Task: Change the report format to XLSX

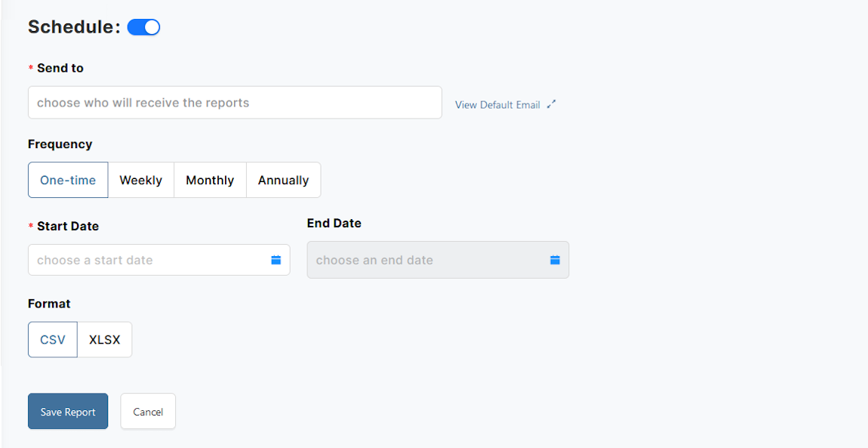Action: (x=104, y=339)
